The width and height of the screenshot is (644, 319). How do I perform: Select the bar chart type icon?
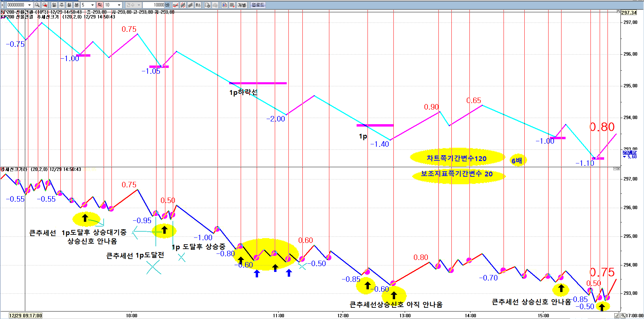click(x=190, y=5)
